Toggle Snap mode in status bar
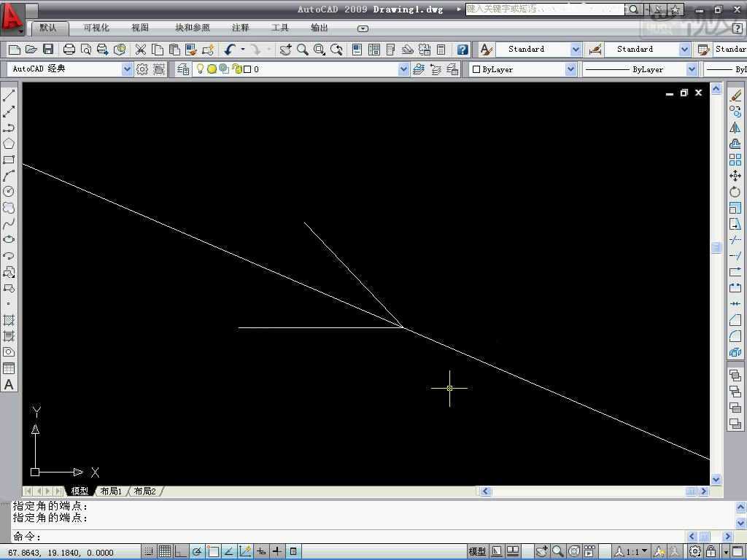This screenshot has height=560, width=747. tap(149, 551)
